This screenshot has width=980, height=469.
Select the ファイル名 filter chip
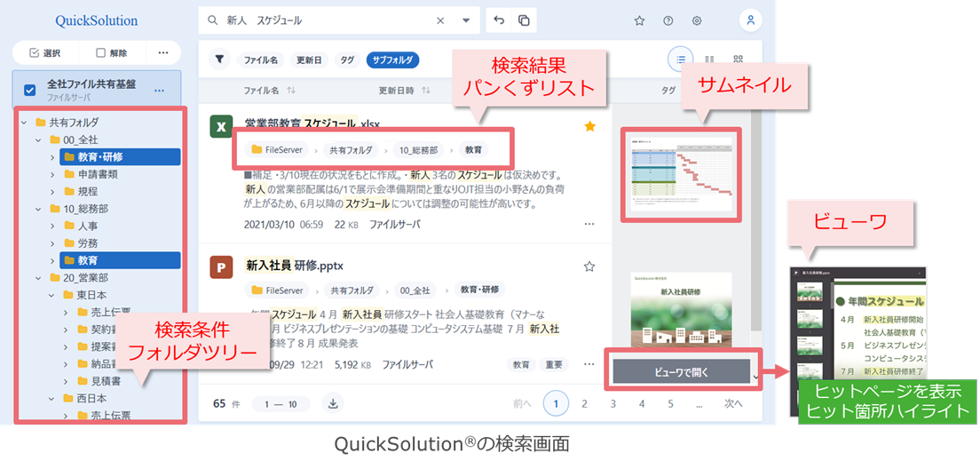click(x=261, y=60)
